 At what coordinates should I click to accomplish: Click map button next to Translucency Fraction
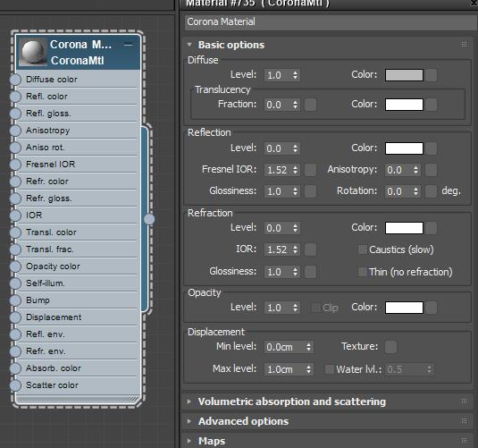(310, 105)
